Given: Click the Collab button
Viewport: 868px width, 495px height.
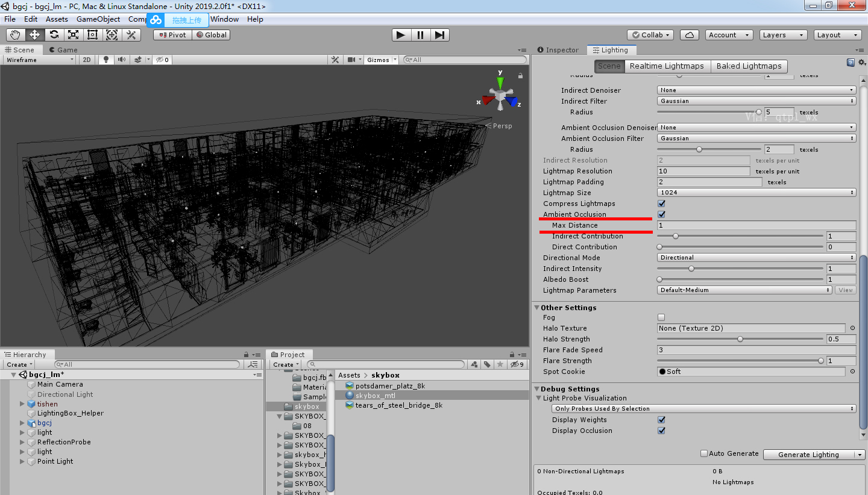Looking at the screenshot, I should tap(650, 35).
